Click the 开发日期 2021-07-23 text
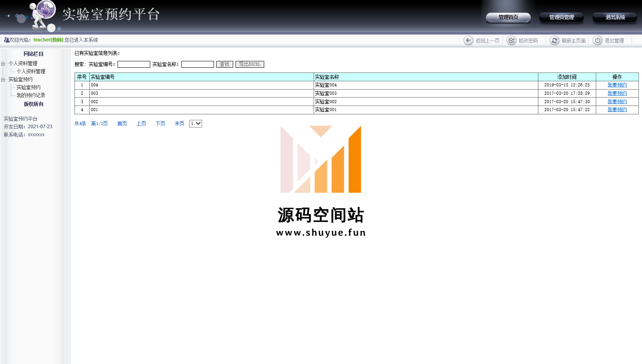Screen dimensions: 642x364 pos(28,127)
